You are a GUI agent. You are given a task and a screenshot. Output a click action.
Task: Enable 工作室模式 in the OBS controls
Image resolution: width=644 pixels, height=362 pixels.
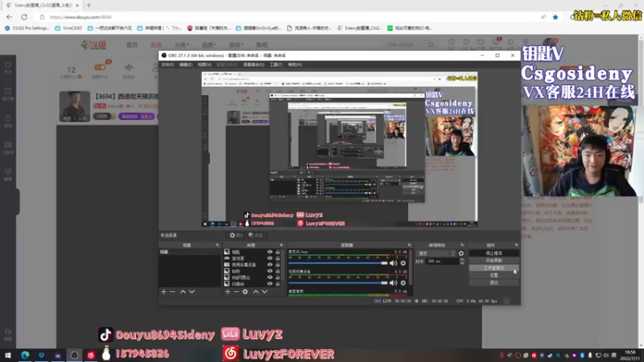click(x=493, y=268)
